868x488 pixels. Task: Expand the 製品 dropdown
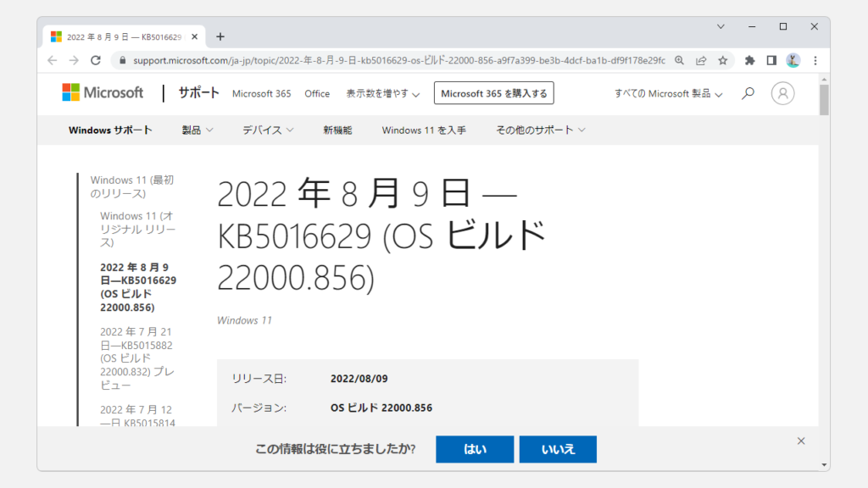(198, 130)
